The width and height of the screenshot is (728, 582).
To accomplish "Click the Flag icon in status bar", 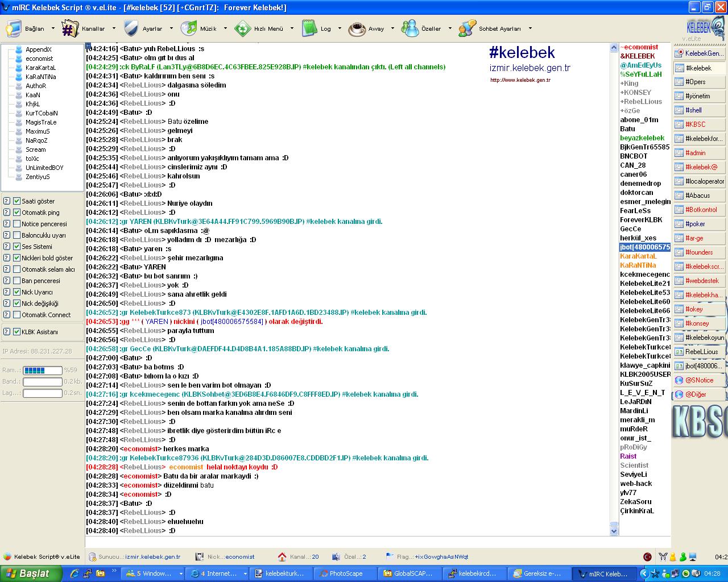I will tap(390, 557).
